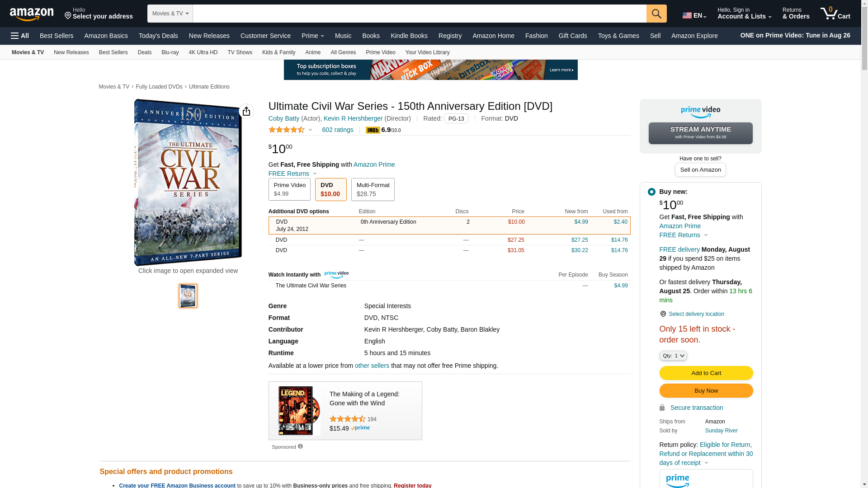This screenshot has height=488, width=868.
Task: Click Buy Now button
Action: pyautogui.click(x=706, y=391)
